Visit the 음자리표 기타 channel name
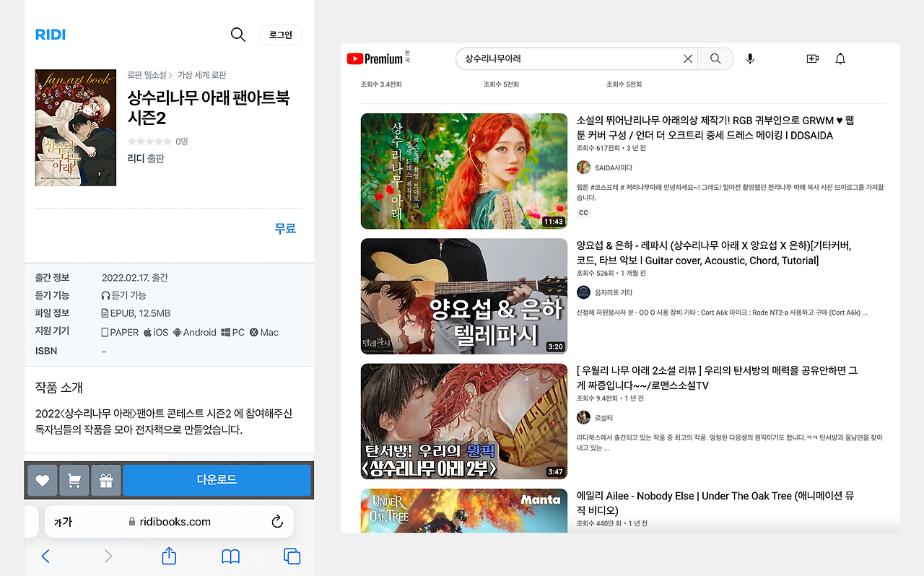Screen dimensions: 924x576 point(613,293)
